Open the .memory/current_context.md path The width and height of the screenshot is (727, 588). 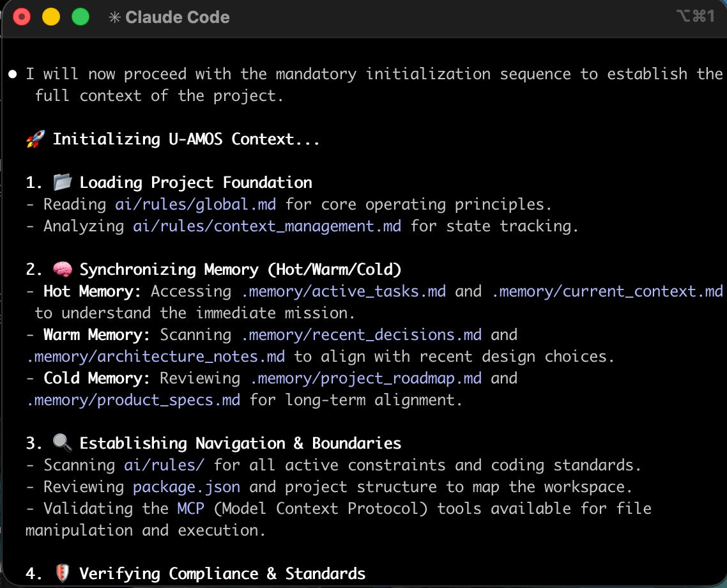pyautogui.click(x=607, y=291)
